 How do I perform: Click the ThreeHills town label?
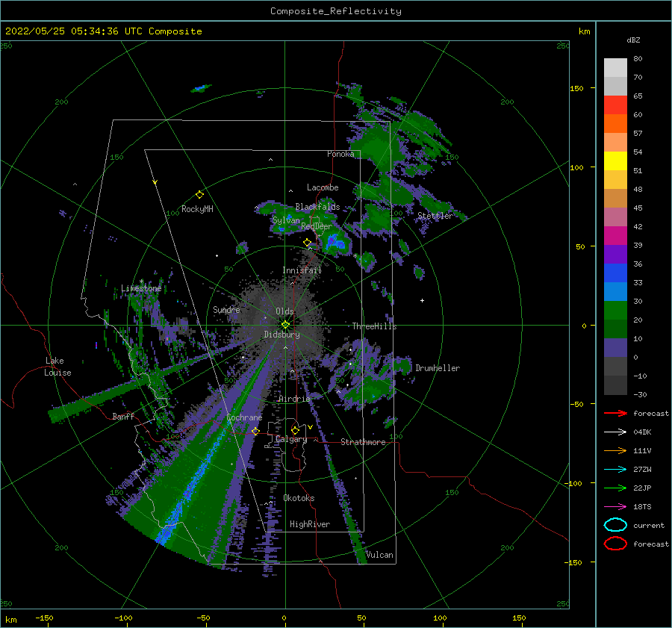pyautogui.click(x=375, y=326)
